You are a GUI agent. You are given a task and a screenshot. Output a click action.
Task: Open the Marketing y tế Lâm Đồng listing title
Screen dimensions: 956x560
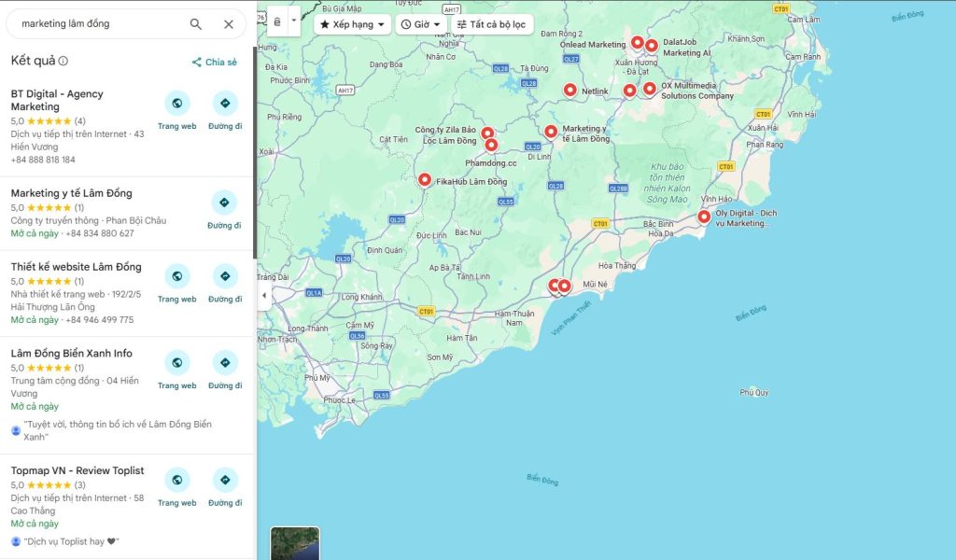tap(71, 193)
